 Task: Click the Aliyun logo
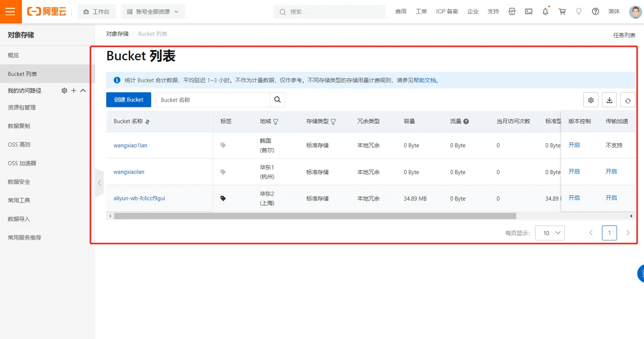pyautogui.click(x=46, y=12)
